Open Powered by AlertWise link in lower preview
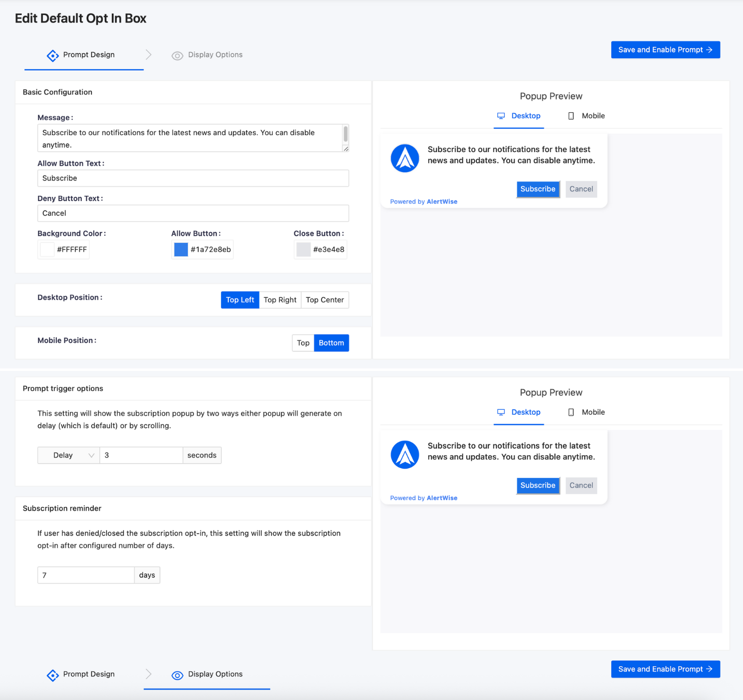743x700 pixels. 424,498
